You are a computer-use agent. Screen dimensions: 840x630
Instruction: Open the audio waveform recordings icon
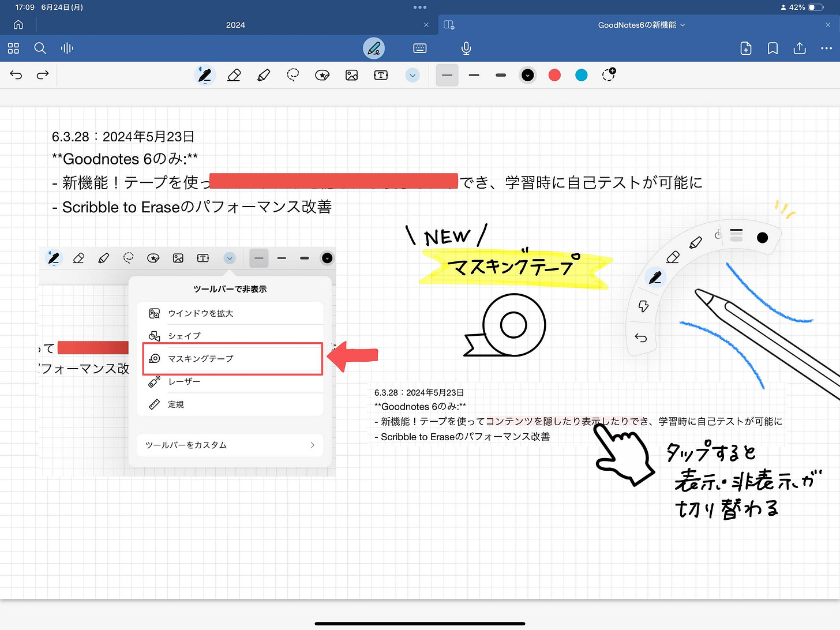(x=67, y=48)
